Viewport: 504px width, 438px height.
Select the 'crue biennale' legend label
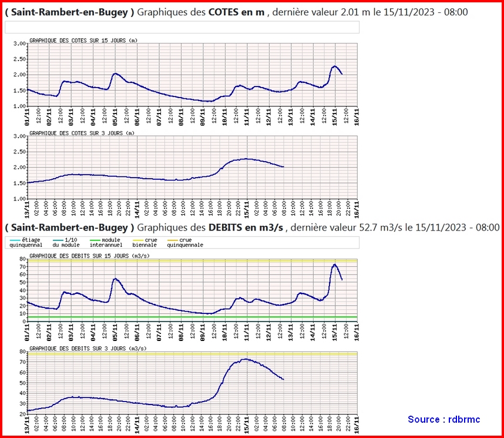(145, 242)
